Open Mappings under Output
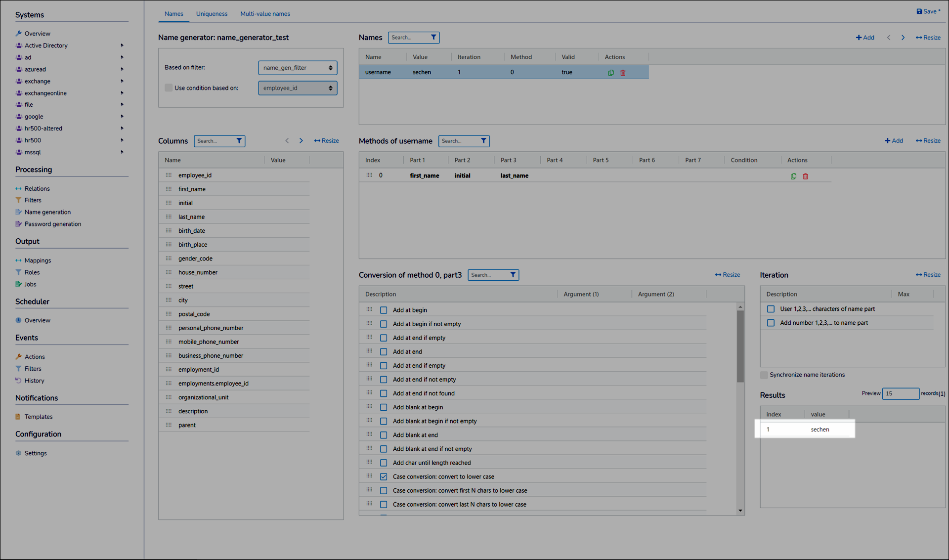 pyautogui.click(x=33, y=260)
